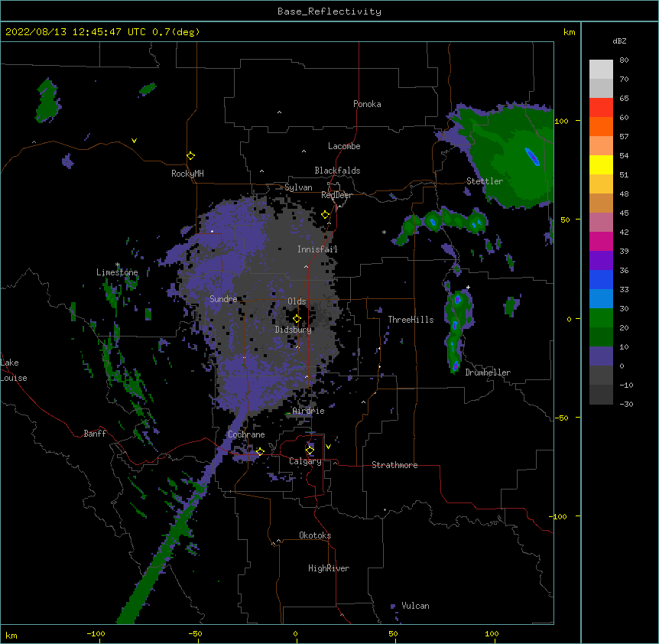Click the Olds city label
Screen dimensions: 659x644
click(x=297, y=301)
